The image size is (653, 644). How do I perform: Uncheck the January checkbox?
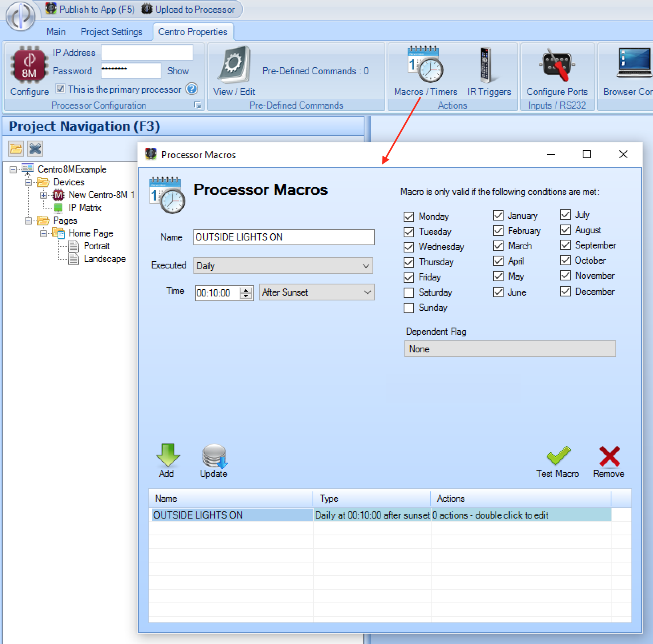point(498,215)
